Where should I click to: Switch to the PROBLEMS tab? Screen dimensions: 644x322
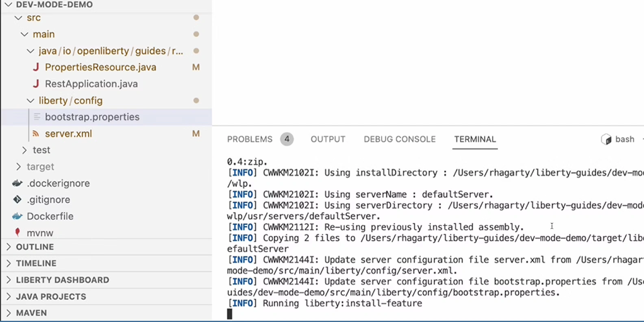(x=250, y=139)
